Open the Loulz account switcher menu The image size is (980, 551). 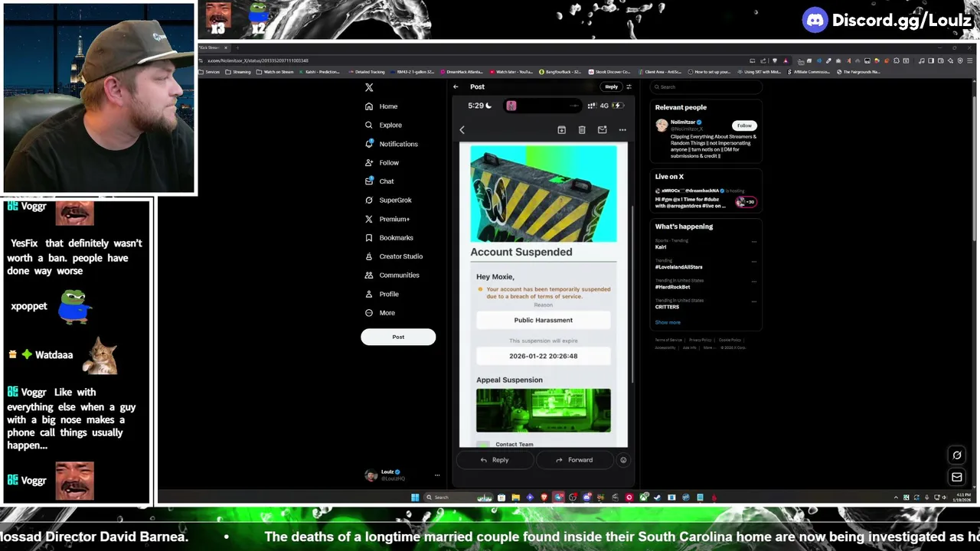[x=402, y=475]
